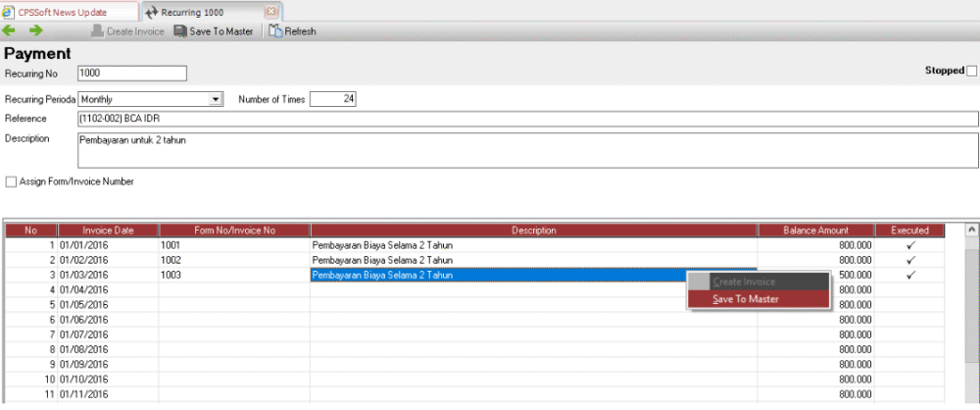Toggle the Stopped checkbox
Viewport: 980px width, 410px height.
[x=971, y=71]
